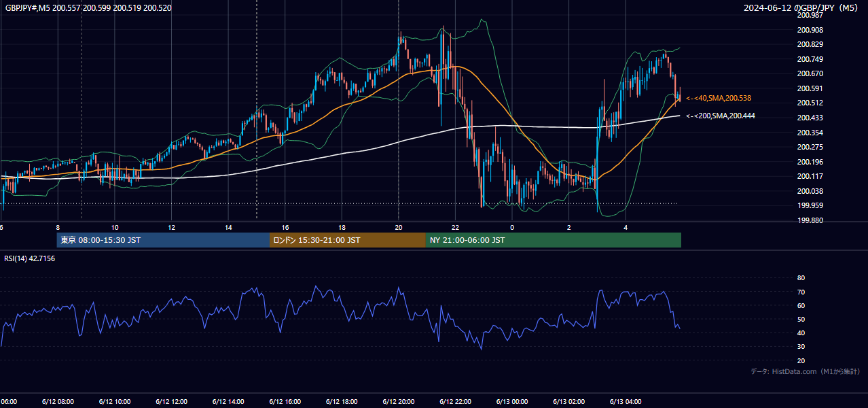Click price level 200.196 on axis
The width and height of the screenshot is (868, 408).
tap(810, 162)
